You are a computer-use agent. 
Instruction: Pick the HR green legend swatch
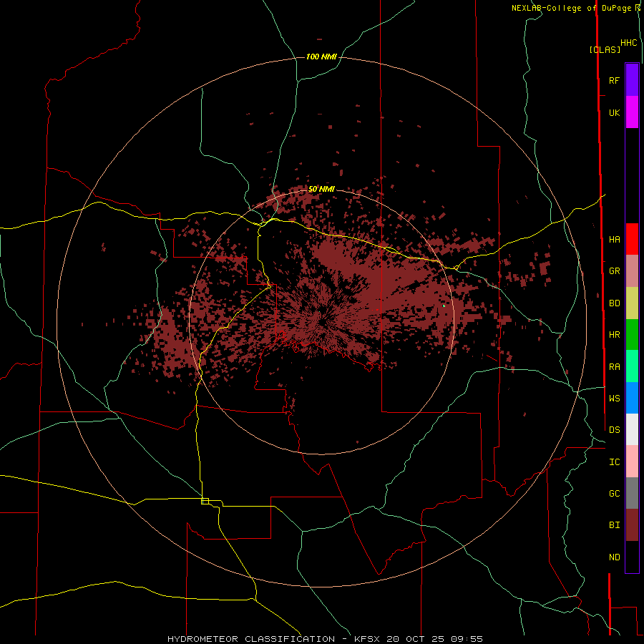(x=632, y=335)
